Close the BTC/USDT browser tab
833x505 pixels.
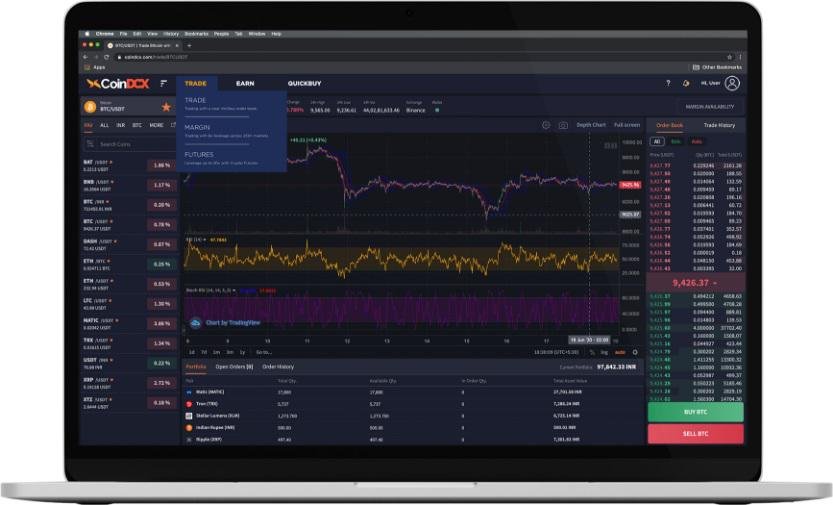(x=177, y=46)
